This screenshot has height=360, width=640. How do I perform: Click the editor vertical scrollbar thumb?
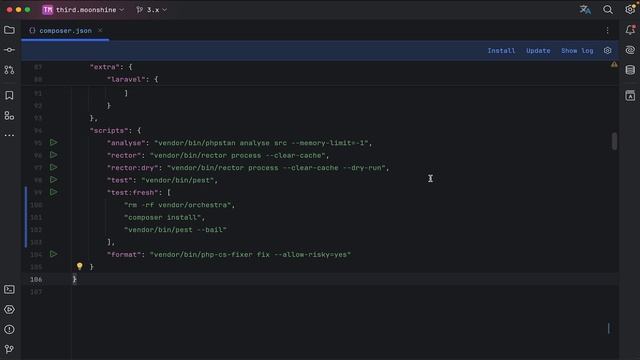[x=614, y=141]
